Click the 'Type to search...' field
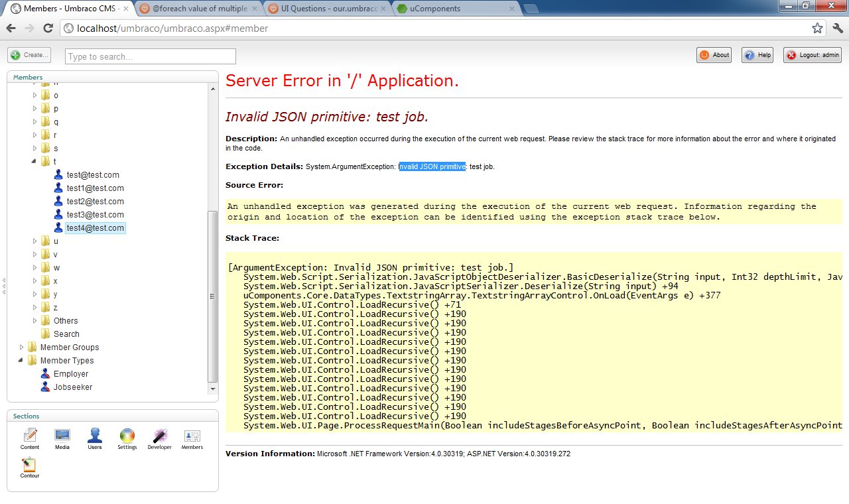 click(x=151, y=56)
